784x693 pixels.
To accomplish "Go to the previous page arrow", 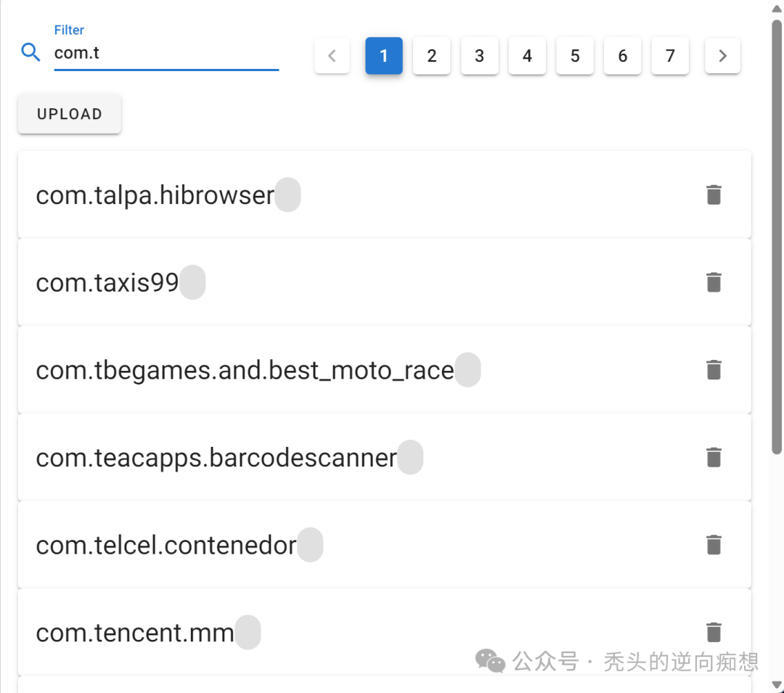I will (332, 55).
